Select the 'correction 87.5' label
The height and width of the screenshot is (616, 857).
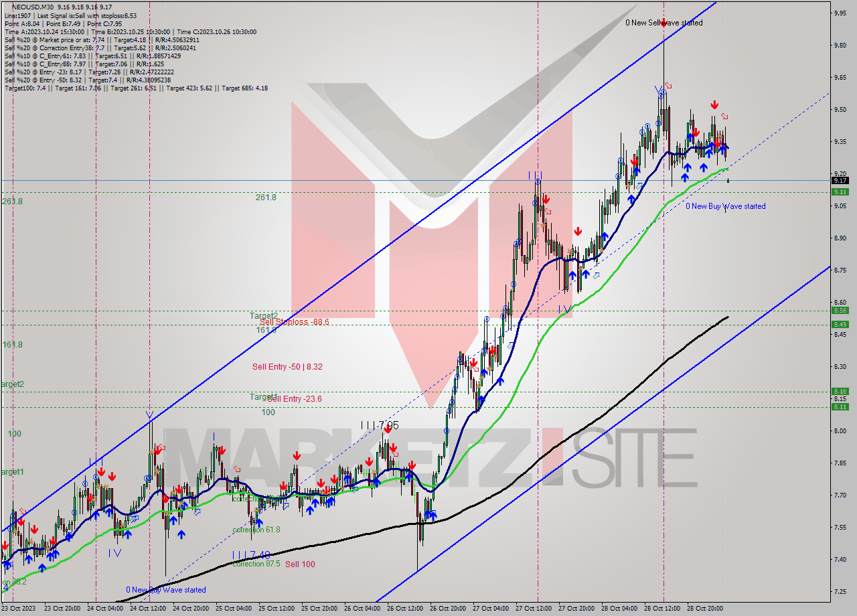256,564
